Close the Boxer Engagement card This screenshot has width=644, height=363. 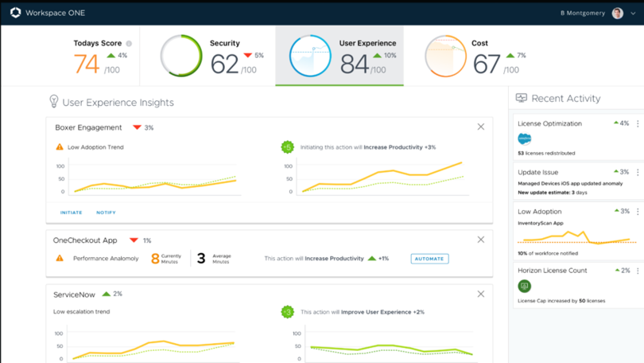pos(481,127)
